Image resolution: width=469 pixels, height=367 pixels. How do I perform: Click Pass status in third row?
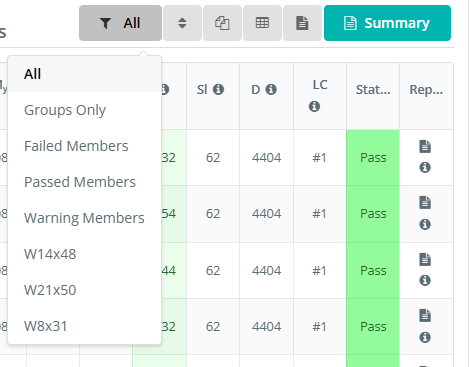click(x=373, y=270)
